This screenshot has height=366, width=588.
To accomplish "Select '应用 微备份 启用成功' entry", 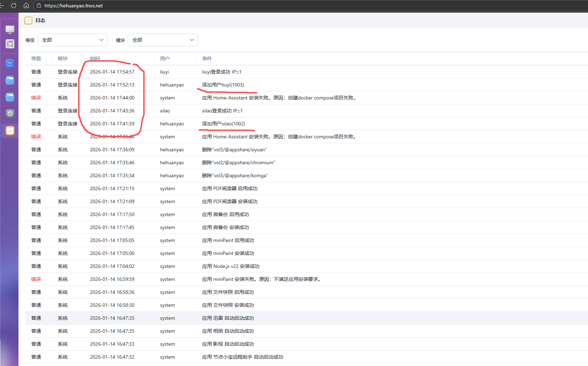I will pos(226,214).
